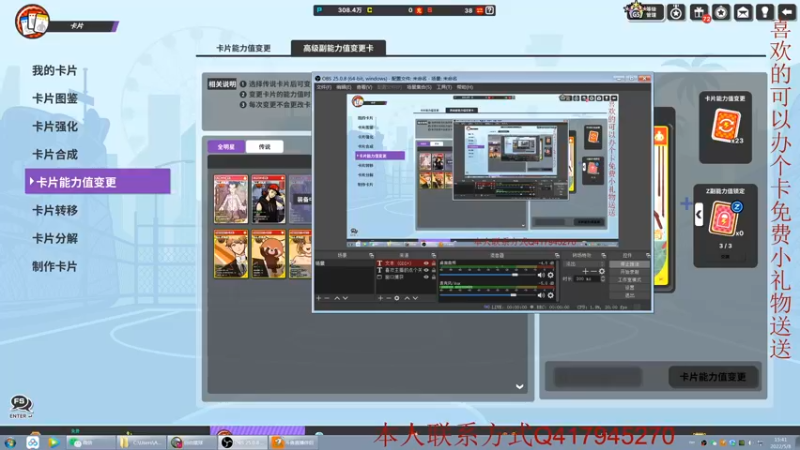Open 卡片分解 in sidebar menu
Image resolution: width=800 pixels, height=450 pixels.
55,238
